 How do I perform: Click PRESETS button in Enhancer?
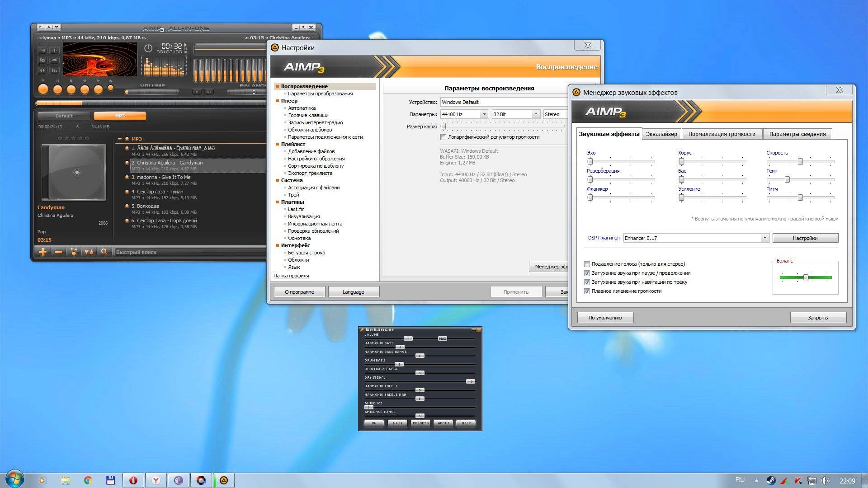coord(420,423)
